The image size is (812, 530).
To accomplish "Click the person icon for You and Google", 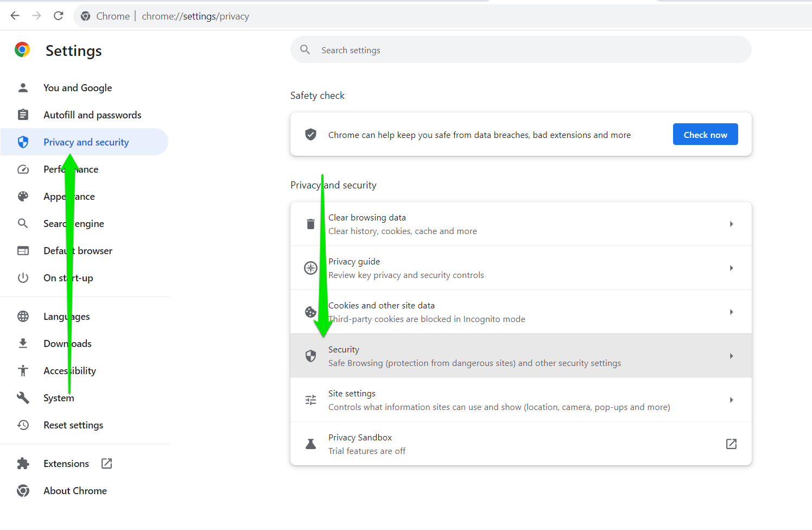I will [23, 87].
